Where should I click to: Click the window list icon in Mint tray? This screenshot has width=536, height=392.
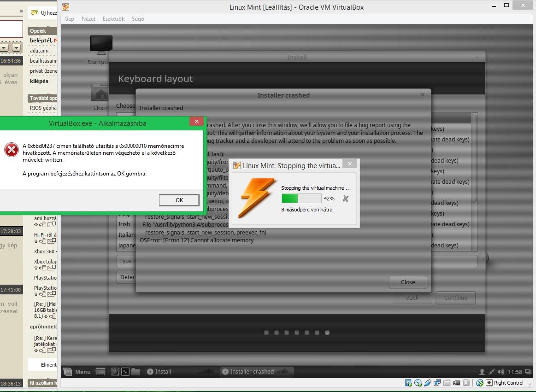click(528, 372)
